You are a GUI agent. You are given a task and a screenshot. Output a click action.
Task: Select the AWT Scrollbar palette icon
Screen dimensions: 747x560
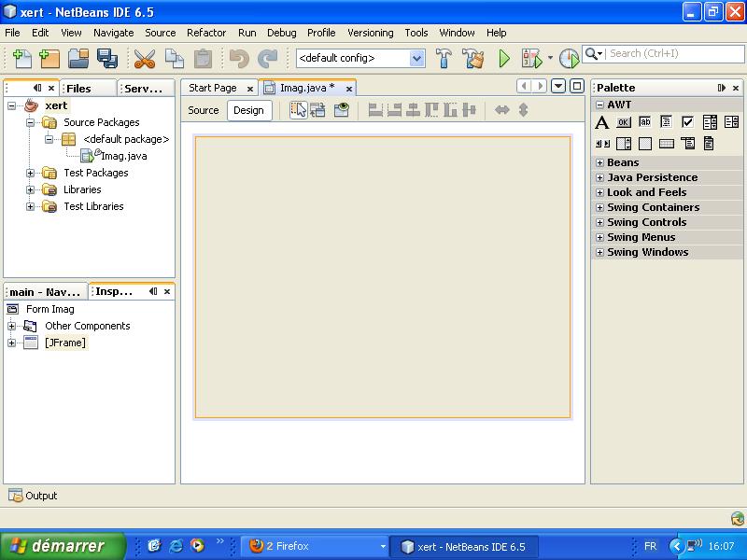602,144
